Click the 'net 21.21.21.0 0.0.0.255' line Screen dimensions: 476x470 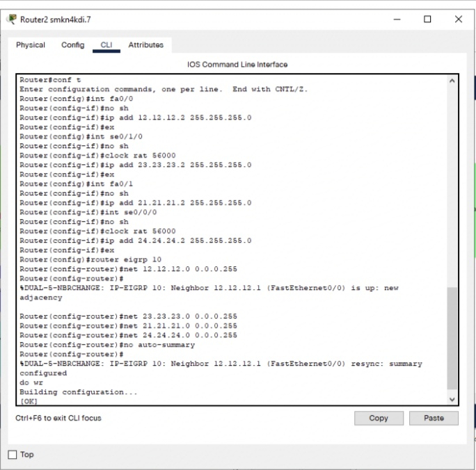pyautogui.click(x=129, y=326)
